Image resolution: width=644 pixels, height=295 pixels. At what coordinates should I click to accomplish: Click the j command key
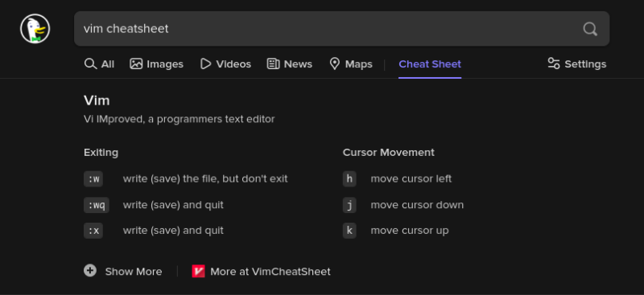(x=349, y=205)
